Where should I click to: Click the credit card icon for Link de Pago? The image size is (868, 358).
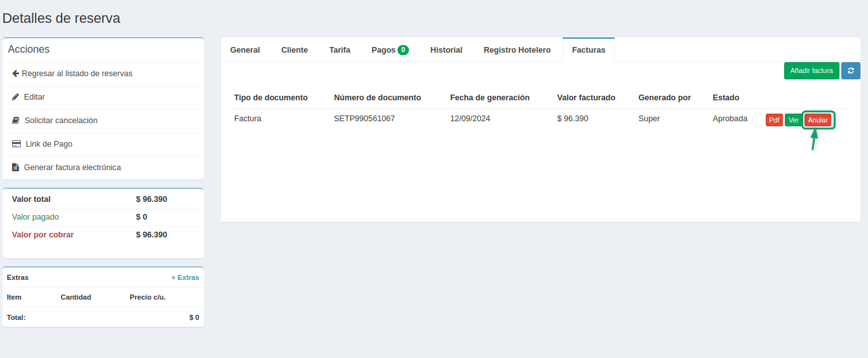point(17,144)
